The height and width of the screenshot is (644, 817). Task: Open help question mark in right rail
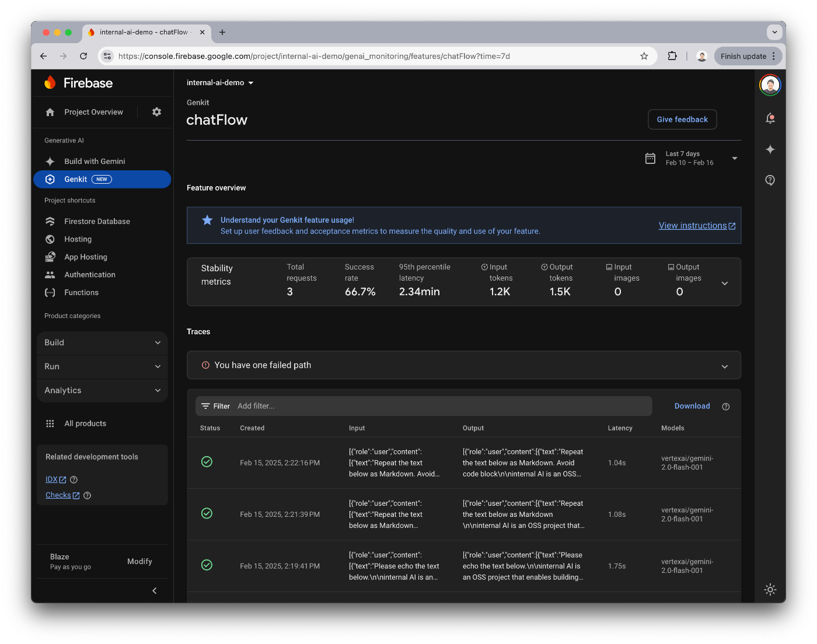[770, 180]
